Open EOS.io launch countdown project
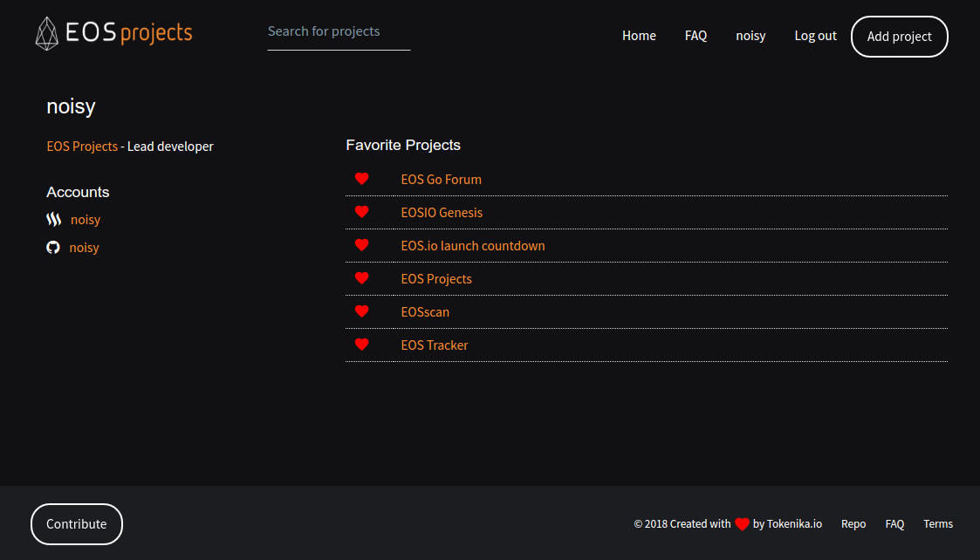The width and height of the screenshot is (980, 560). [473, 246]
